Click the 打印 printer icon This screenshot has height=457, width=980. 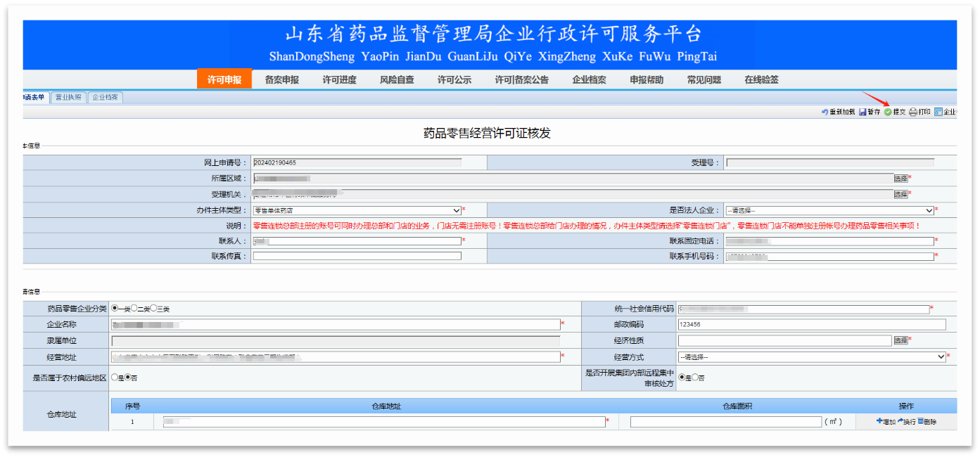(913, 111)
